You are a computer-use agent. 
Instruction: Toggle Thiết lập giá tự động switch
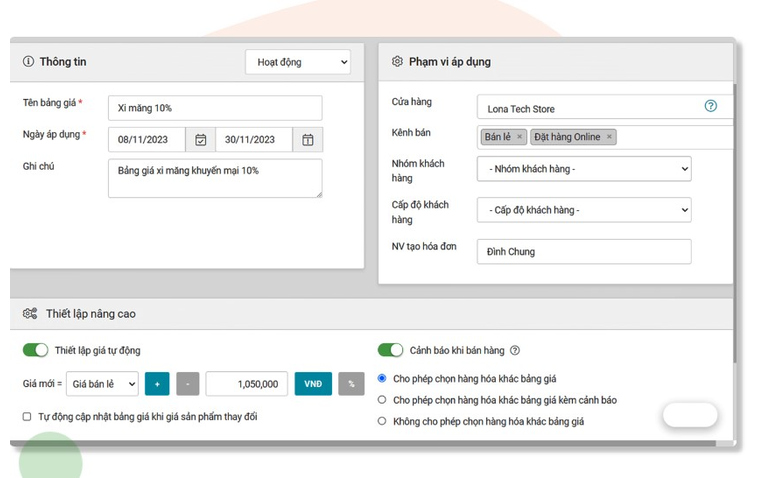[x=36, y=350]
